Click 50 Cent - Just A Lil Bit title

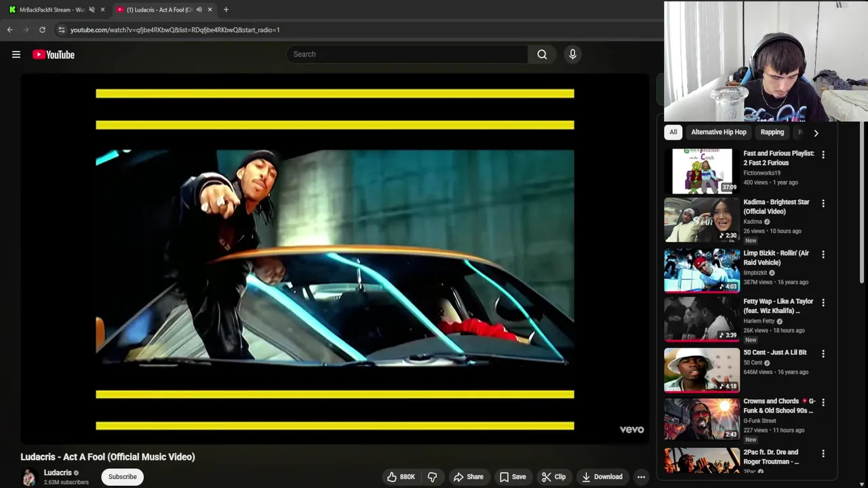pos(775,352)
